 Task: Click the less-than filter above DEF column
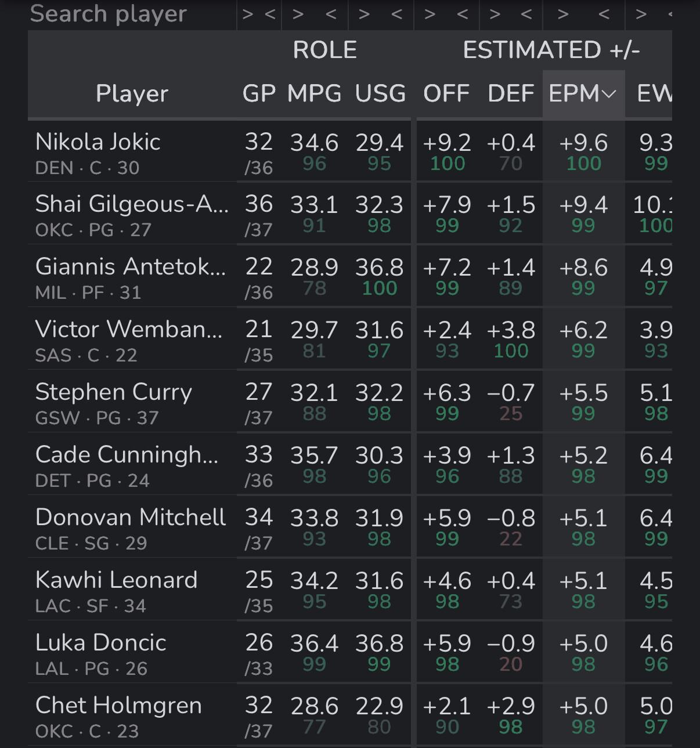tap(526, 14)
